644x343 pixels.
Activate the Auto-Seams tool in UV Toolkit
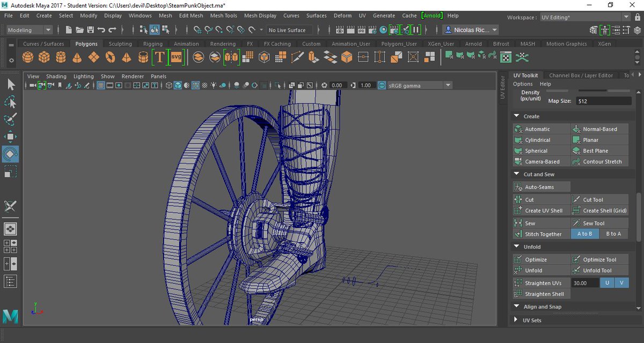tap(541, 187)
